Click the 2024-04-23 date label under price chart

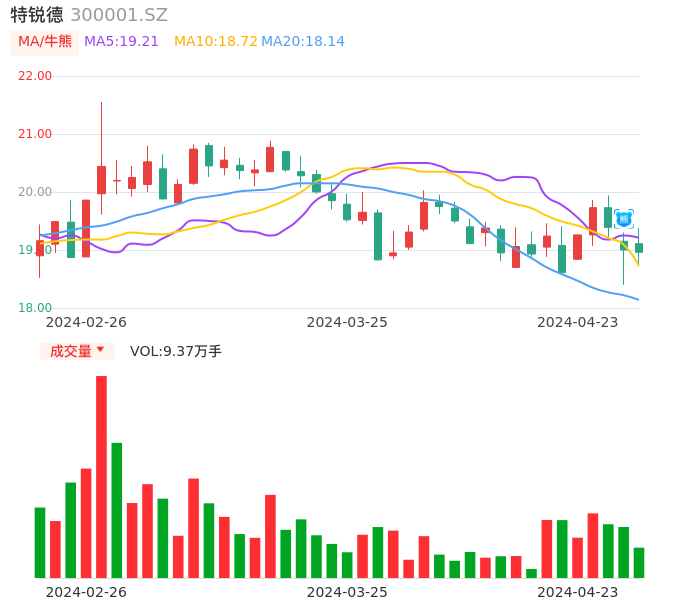[x=577, y=322]
